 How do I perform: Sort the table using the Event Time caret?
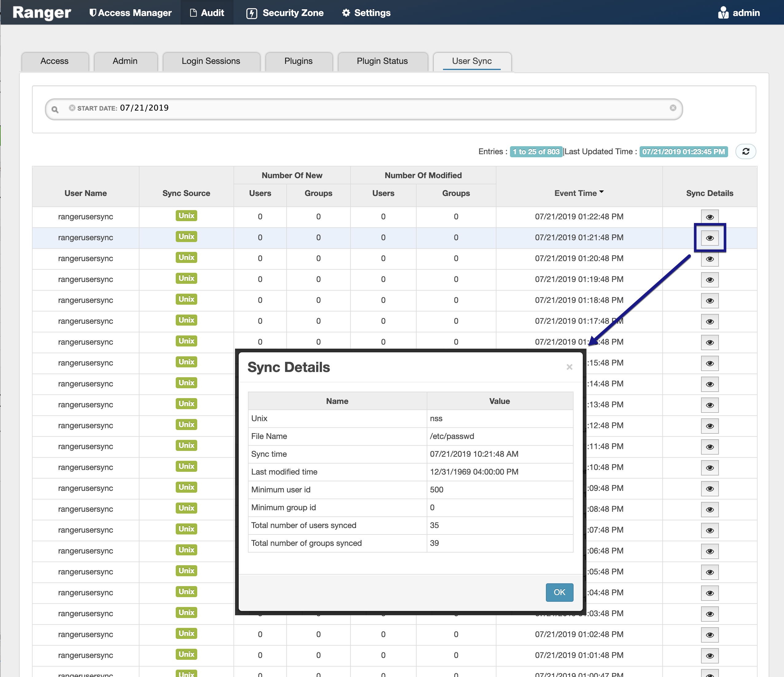[602, 191]
